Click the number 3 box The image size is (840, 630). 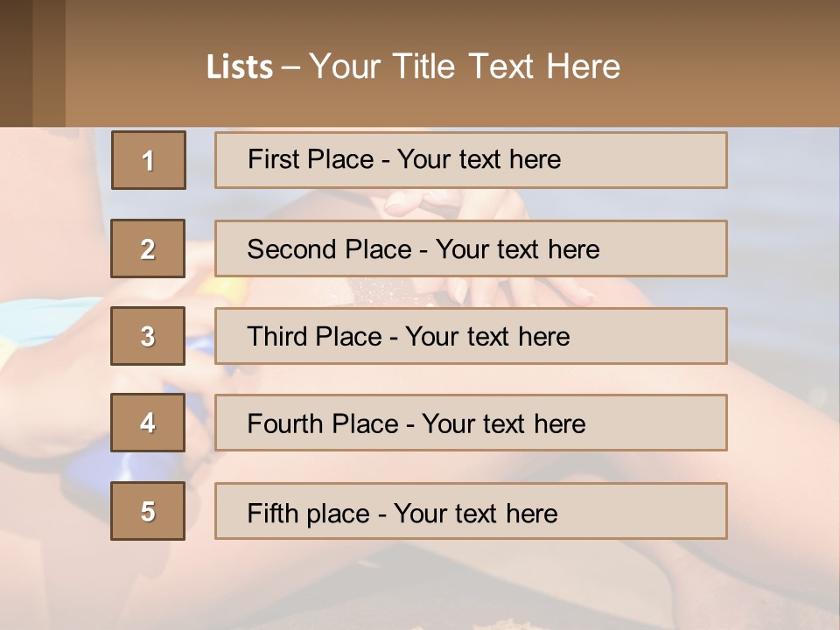(148, 336)
